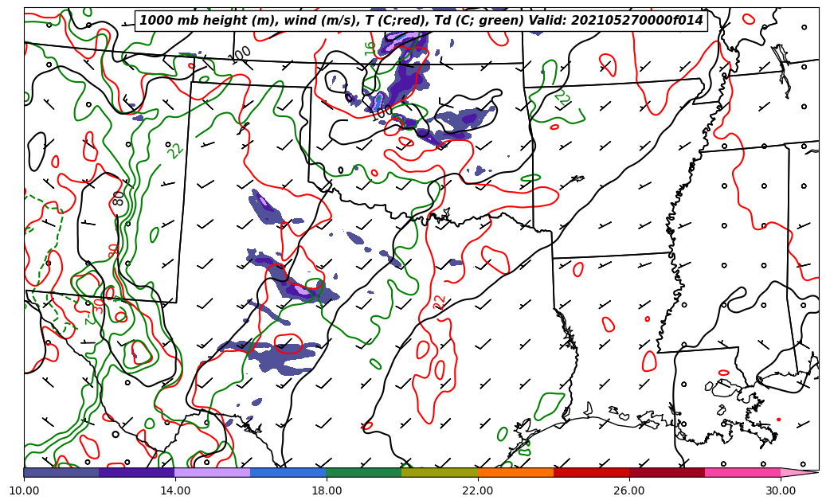Viewport: 826px width, 504px height.
Task: Click the 30.00 colorbar tick label
Action: tap(781, 490)
